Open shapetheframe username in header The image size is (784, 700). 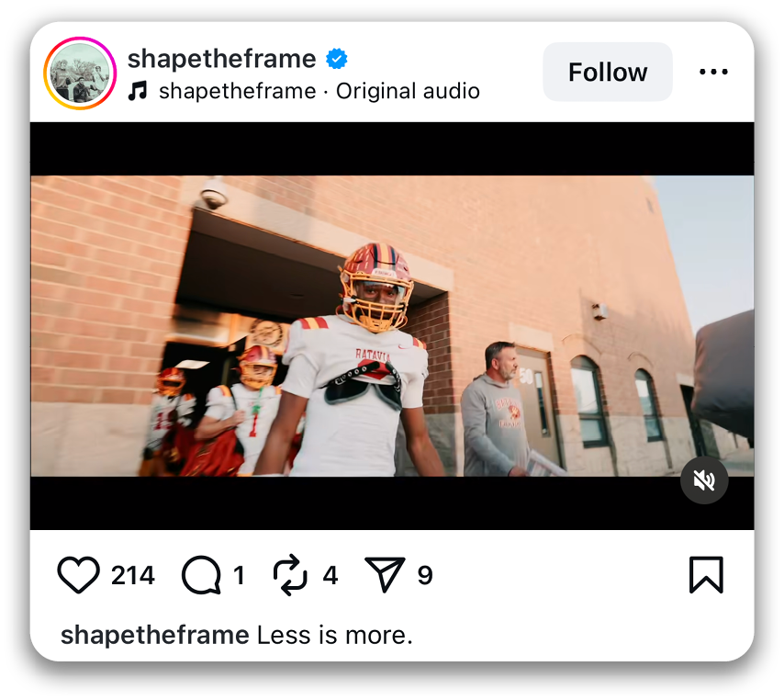(x=222, y=59)
